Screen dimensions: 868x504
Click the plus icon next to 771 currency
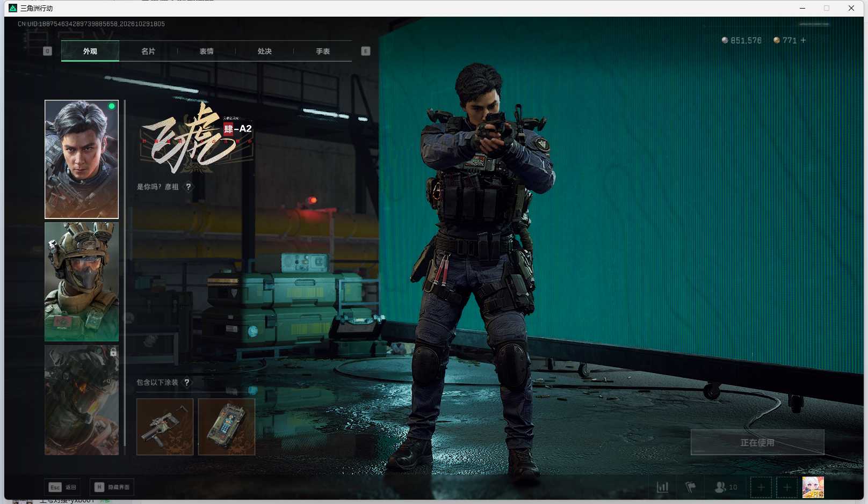(803, 40)
